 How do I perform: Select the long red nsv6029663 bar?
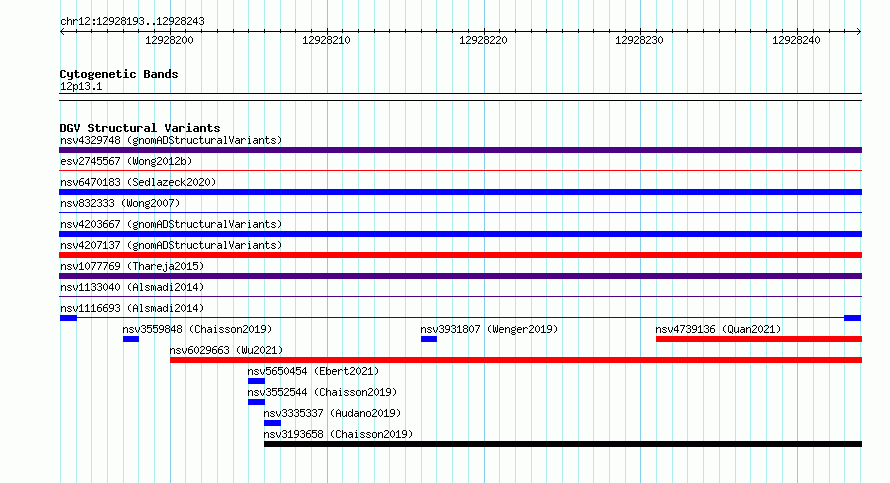516,360
